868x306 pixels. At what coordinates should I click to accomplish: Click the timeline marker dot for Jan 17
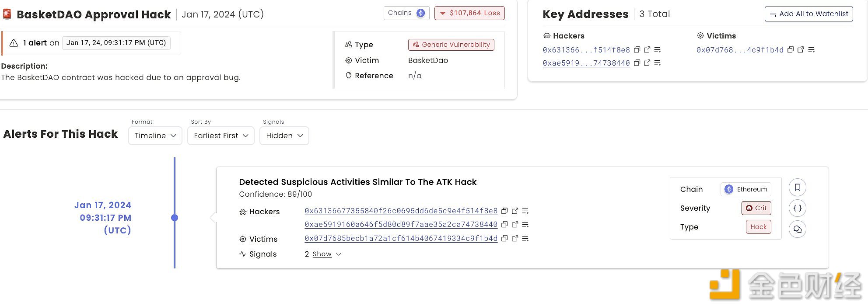[175, 218]
